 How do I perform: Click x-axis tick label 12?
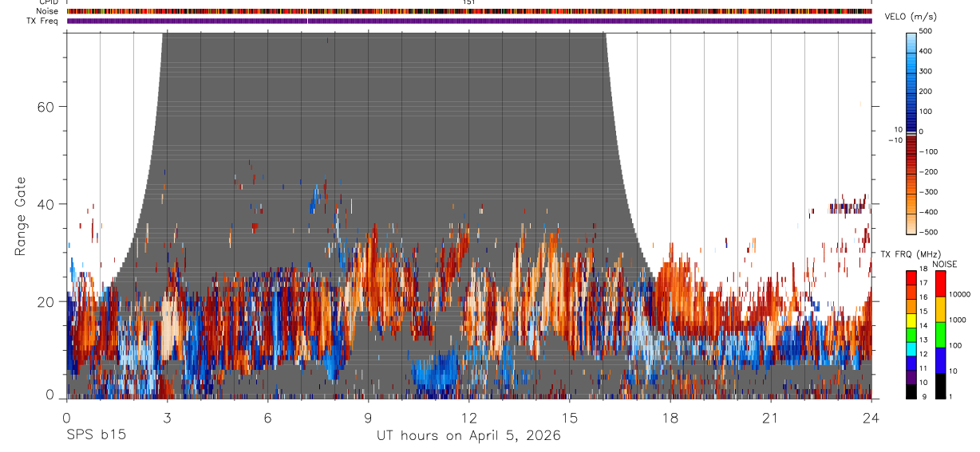[469, 418]
